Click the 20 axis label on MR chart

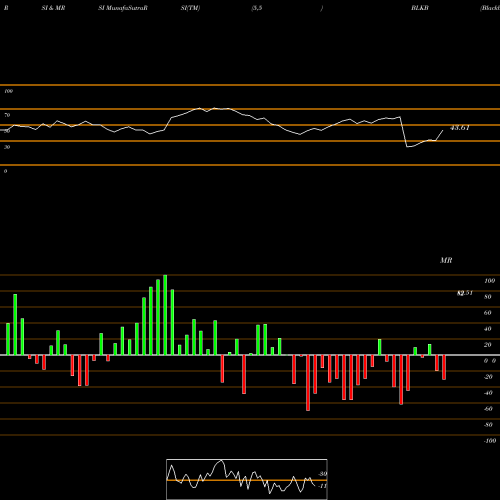[488, 345]
